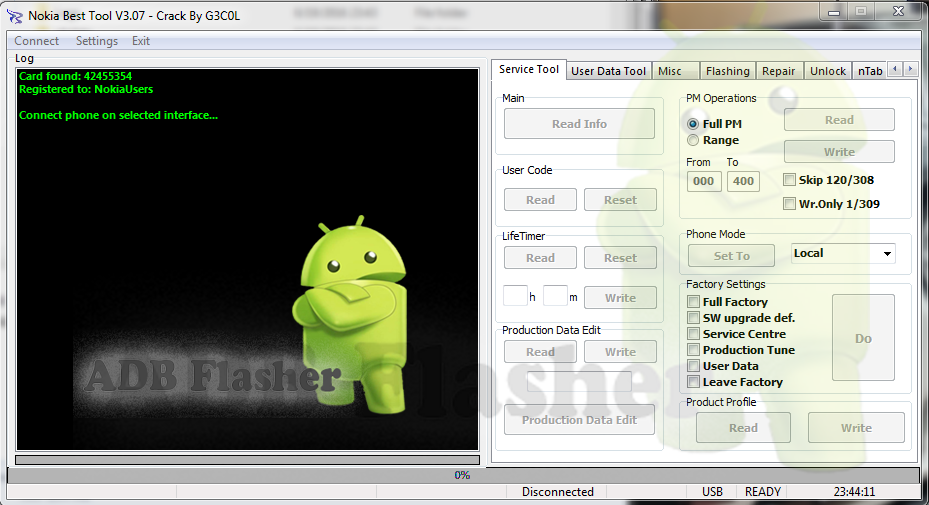Click the READY status bar entry
929x505 pixels.
(763, 492)
